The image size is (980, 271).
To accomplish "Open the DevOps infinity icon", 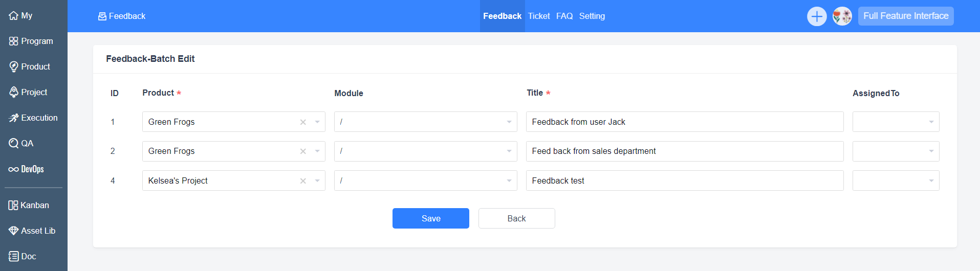I will coord(13,169).
